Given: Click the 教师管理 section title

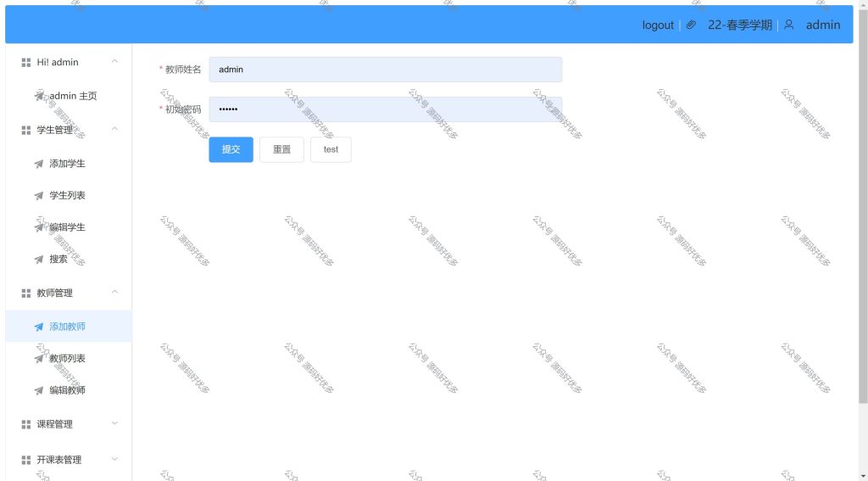Looking at the screenshot, I should pos(55,293).
